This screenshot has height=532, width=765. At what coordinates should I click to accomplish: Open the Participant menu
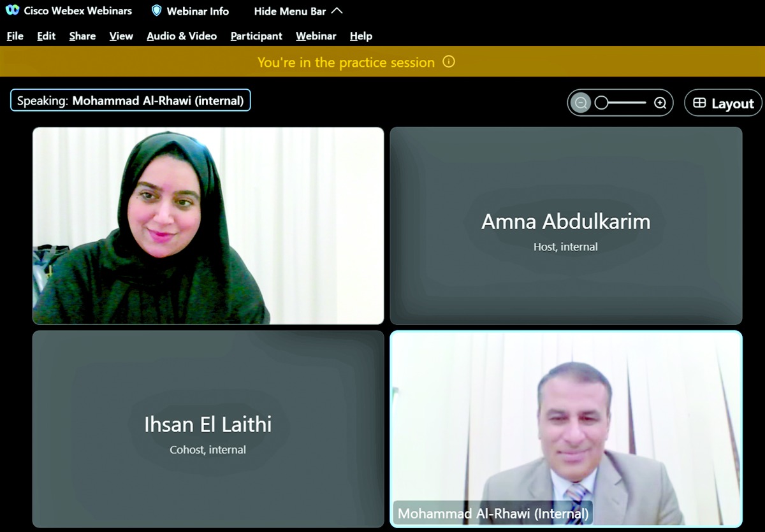click(x=256, y=36)
